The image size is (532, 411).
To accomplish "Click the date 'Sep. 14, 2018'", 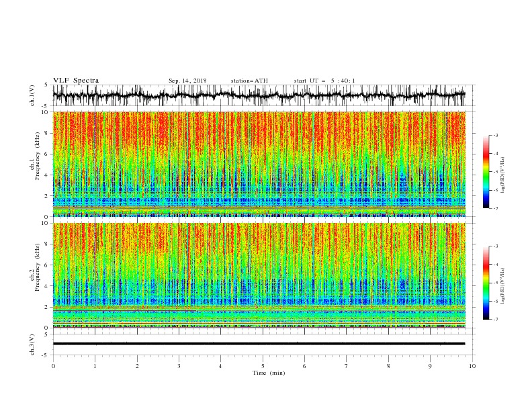I will pos(187,81).
